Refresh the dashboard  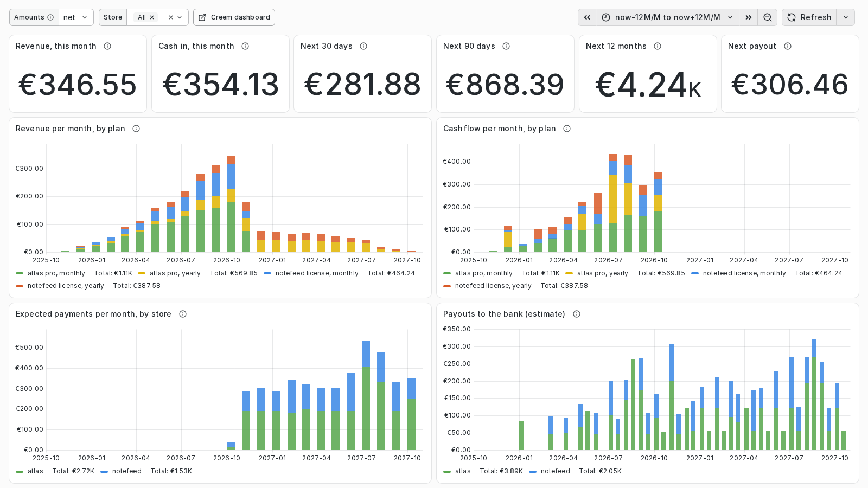pyautogui.click(x=809, y=17)
